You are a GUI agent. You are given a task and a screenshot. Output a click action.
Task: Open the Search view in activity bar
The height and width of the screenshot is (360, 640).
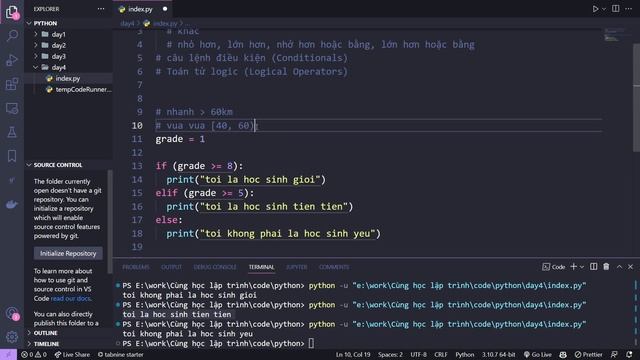coord(12,36)
